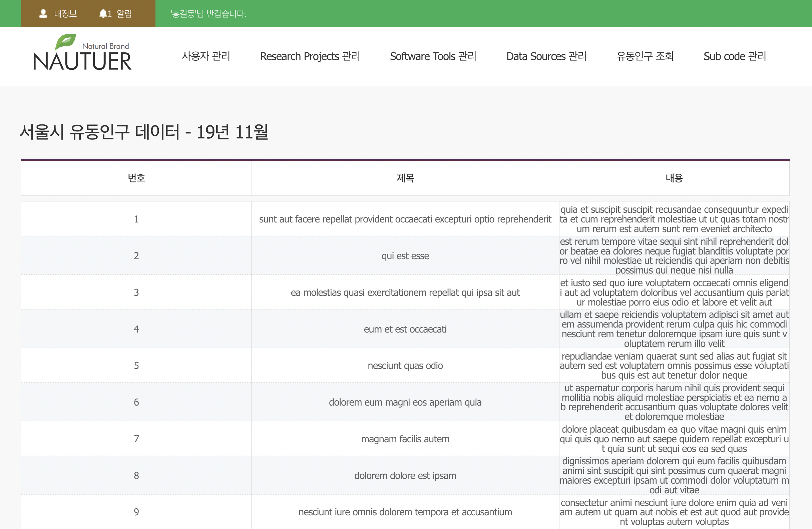Click the notification bell icon
The height and width of the screenshot is (529, 812).
coord(103,14)
